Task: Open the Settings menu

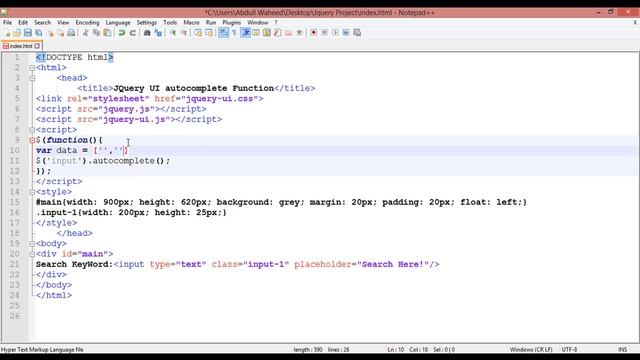Action: tap(147, 22)
